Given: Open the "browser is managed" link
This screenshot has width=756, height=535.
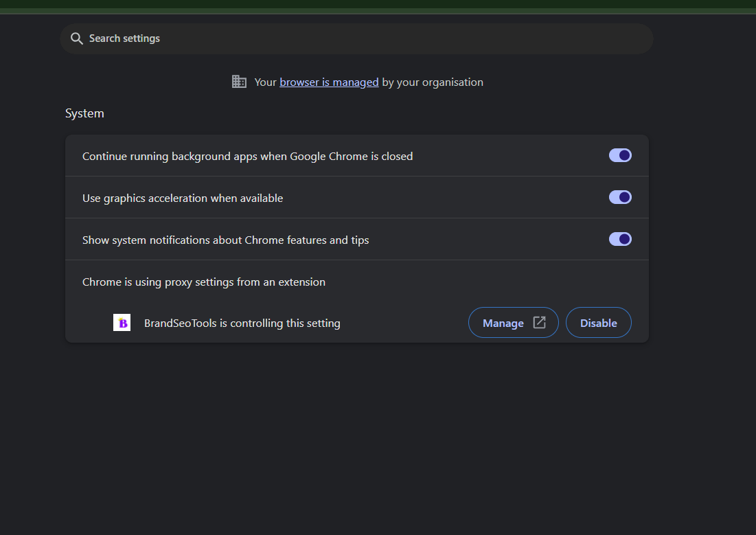Looking at the screenshot, I should click(329, 82).
